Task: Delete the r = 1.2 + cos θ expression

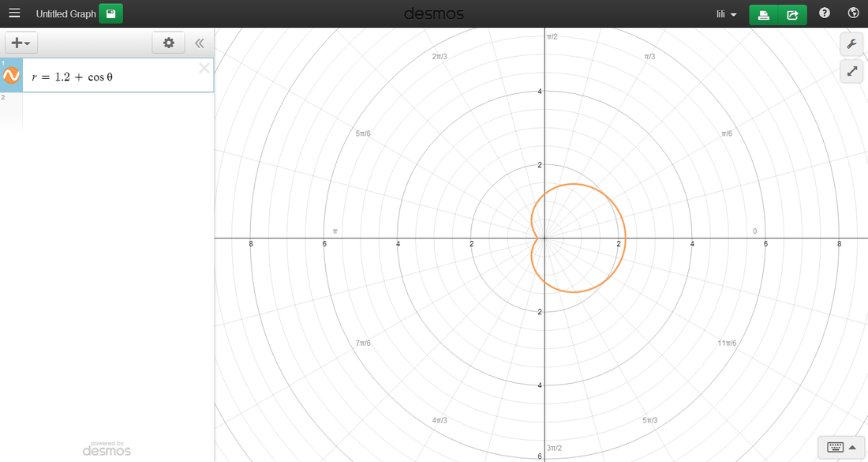Action: (x=204, y=68)
